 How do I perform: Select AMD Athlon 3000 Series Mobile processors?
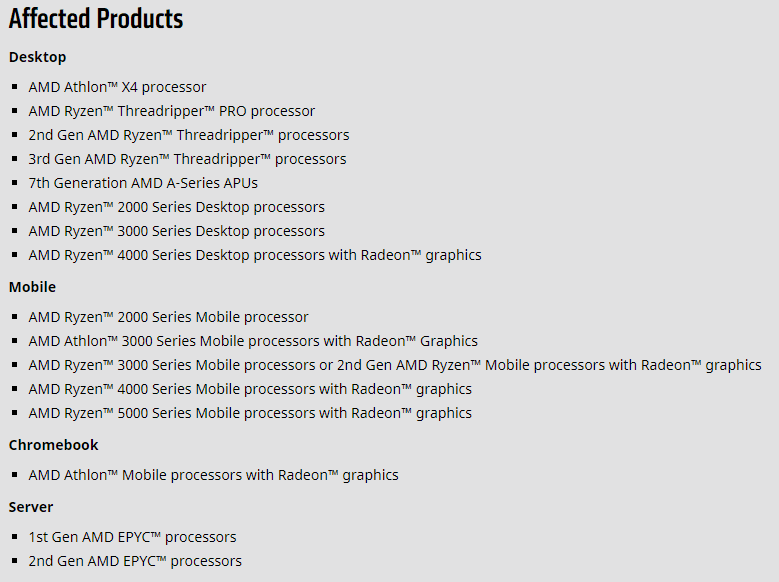coord(253,341)
